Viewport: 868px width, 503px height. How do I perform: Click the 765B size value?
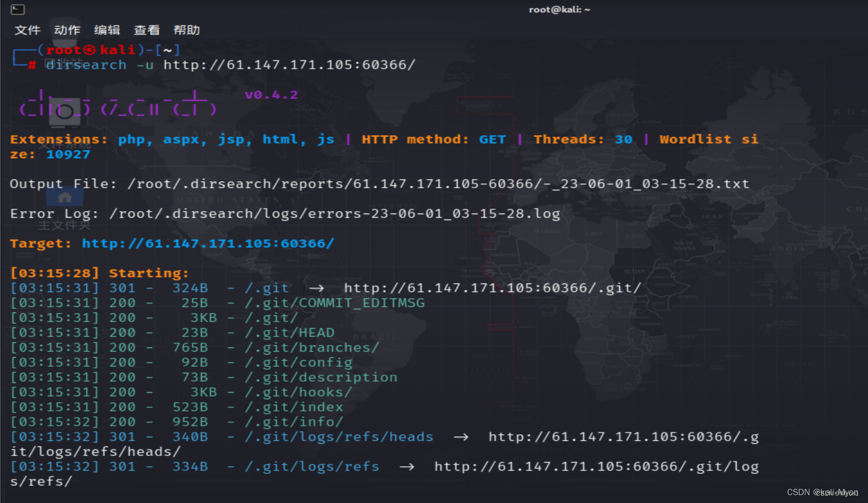190,347
